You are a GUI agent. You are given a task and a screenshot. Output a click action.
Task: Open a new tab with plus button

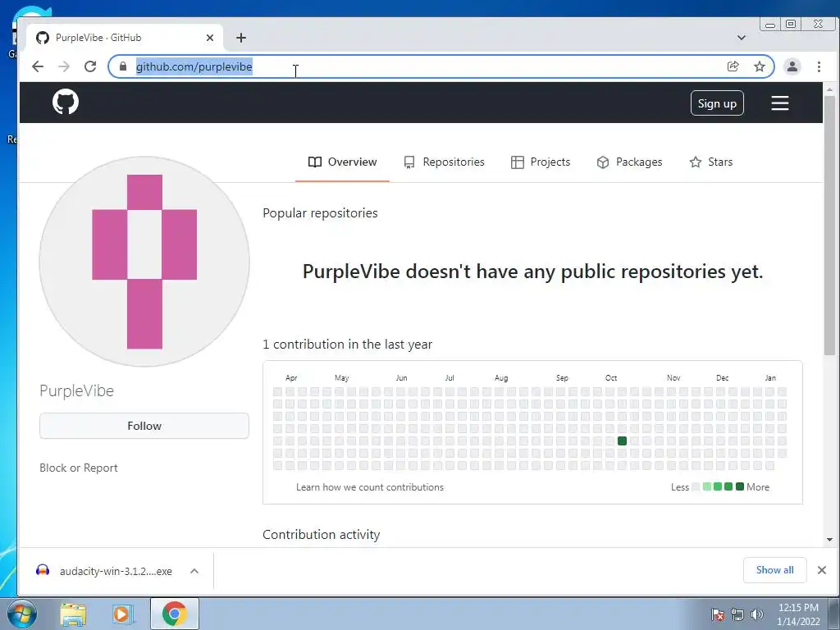coord(241,38)
